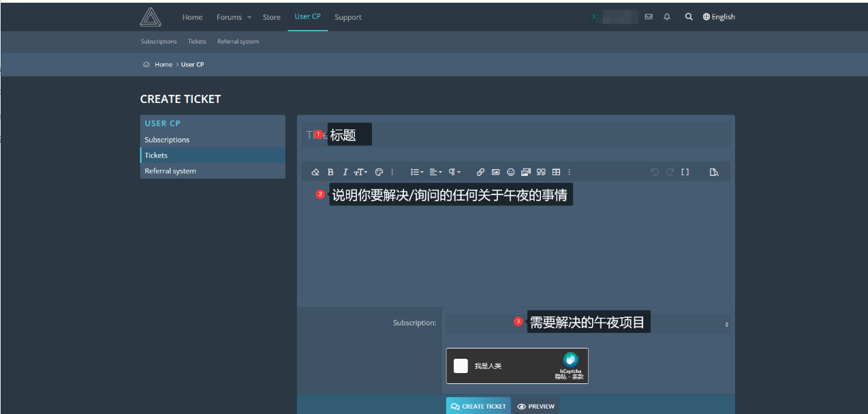Open the notifications bell
The height and width of the screenshot is (414, 868).
tap(667, 17)
